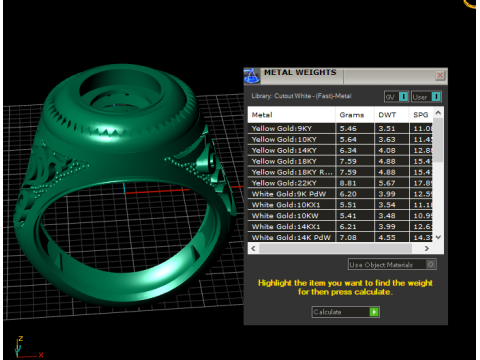Click the 5.64 grams value
The image size is (480, 360).
click(348, 139)
